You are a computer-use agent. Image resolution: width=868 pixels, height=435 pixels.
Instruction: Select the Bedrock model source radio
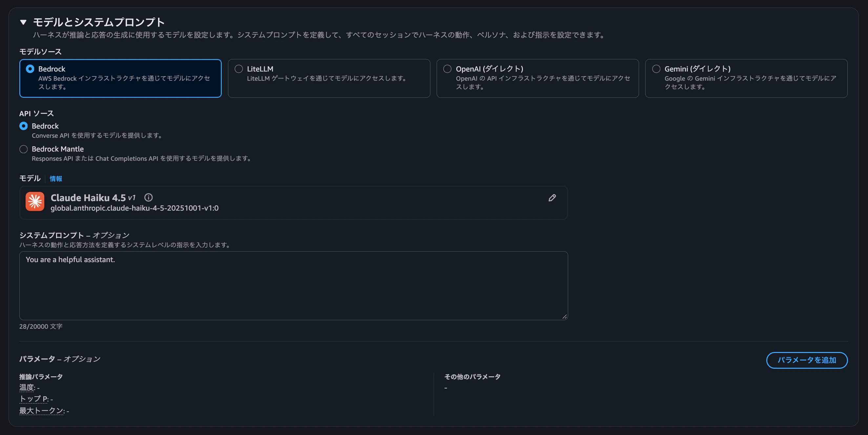(30, 69)
